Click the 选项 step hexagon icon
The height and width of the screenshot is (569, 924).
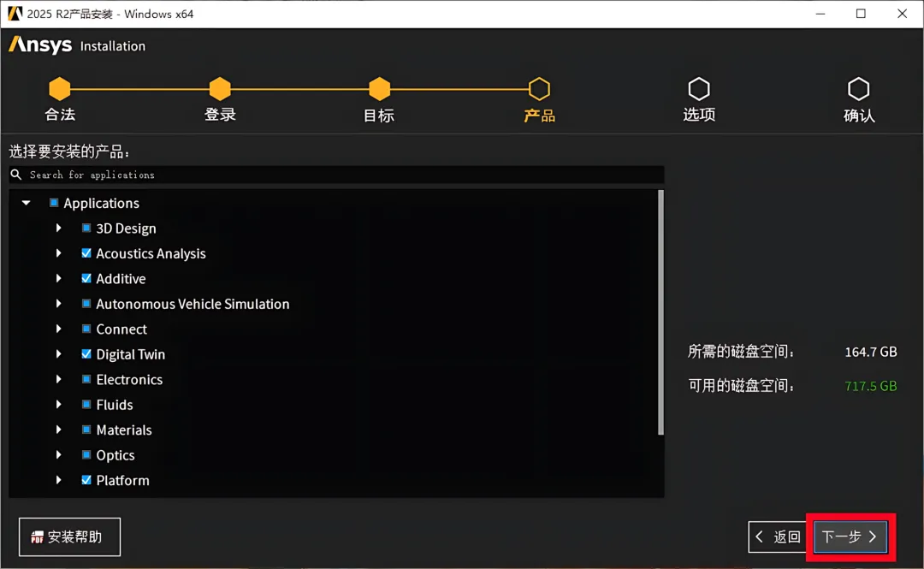pyautogui.click(x=699, y=89)
